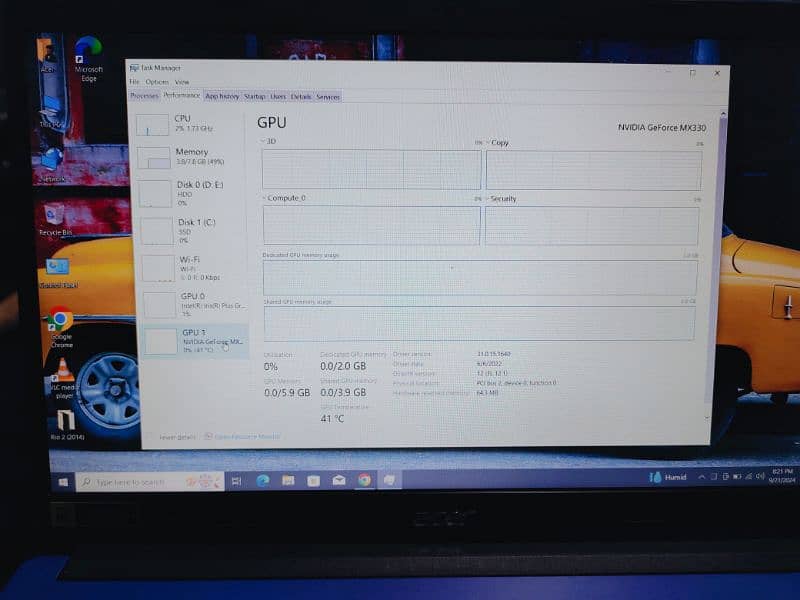The height and width of the screenshot is (600, 800).
Task: Click Task View icon on taskbar
Action: click(237, 481)
